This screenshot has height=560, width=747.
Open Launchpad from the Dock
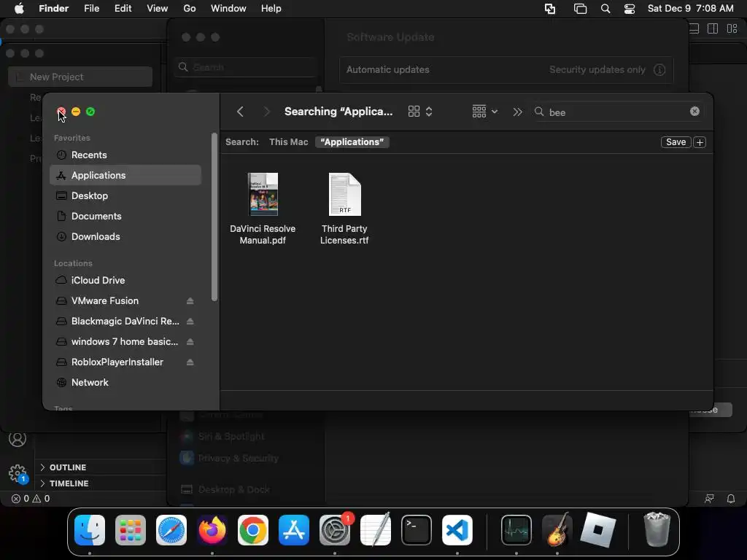131,530
